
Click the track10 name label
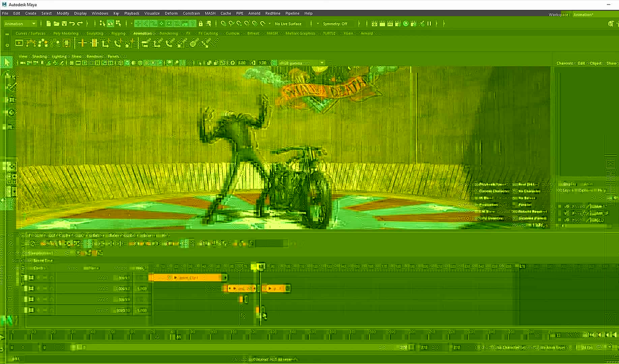tap(102, 310)
